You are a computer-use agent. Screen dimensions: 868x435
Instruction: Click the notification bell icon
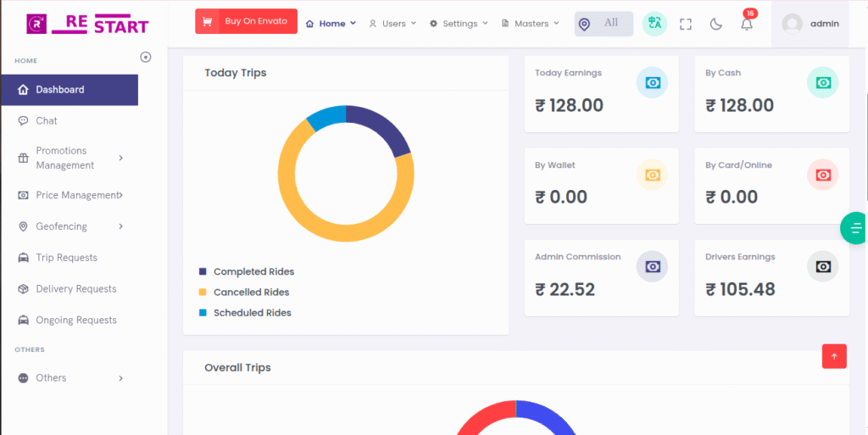tap(746, 24)
